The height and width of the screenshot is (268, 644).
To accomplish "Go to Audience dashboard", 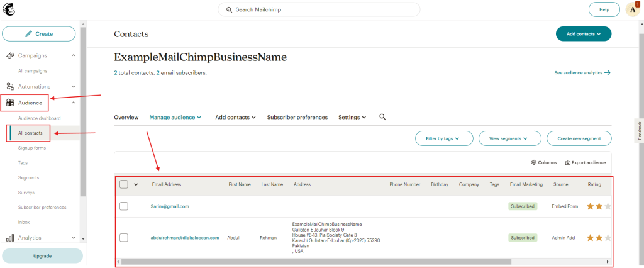I will [39, 118].
